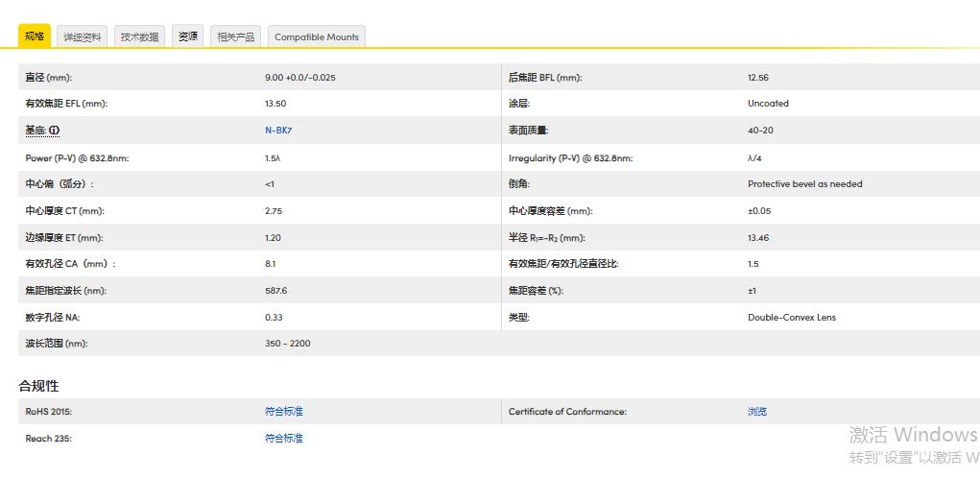Viewport: 980px width, 478px height.
Task: Click the diameter value 9.00 +0.0/-0.025
Action: 299,78
